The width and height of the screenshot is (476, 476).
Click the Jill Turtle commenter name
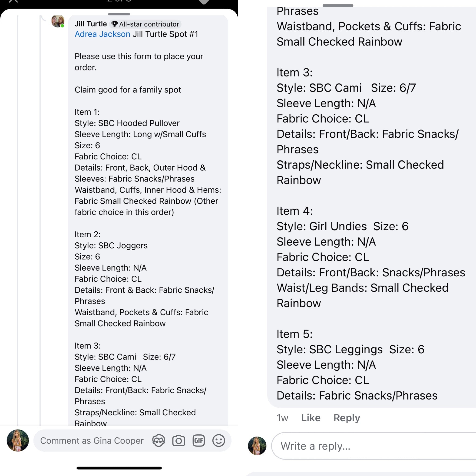coord(91,24)
